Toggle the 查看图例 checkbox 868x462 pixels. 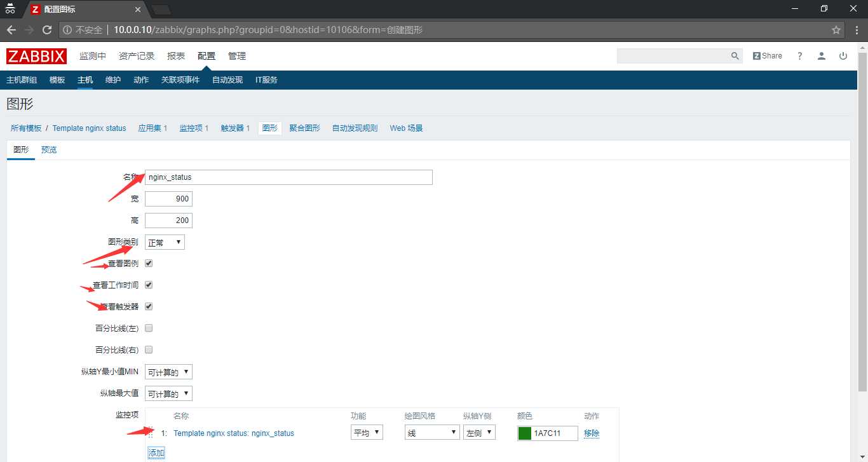[149, 263]
